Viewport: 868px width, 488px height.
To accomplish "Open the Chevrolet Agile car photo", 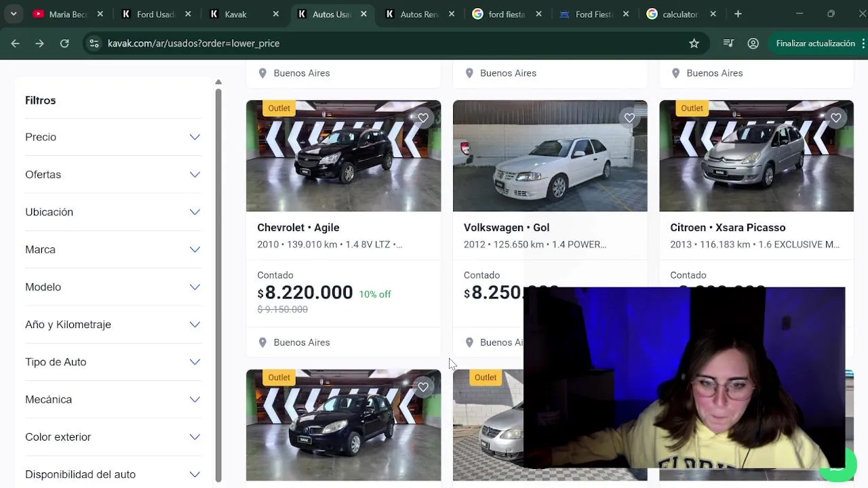I will [343, 156].
